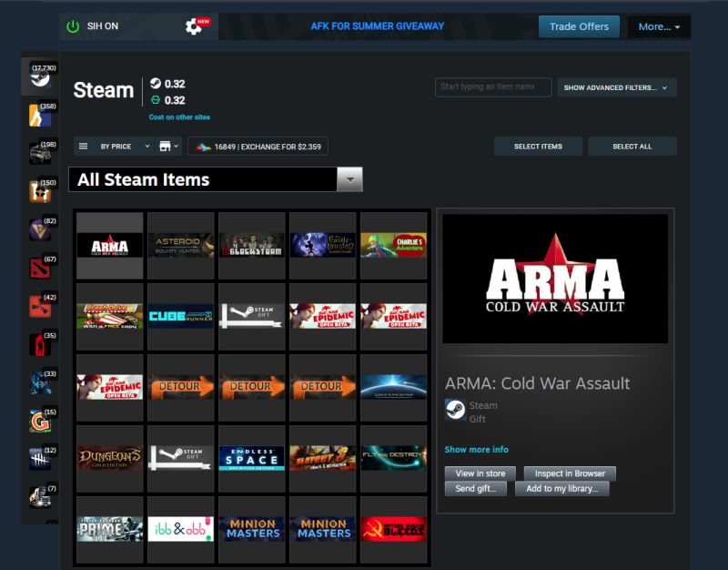728x570 pixels.
Task: Select planet horizon game item
Action: pyautogui.click(x=394, y=387)
